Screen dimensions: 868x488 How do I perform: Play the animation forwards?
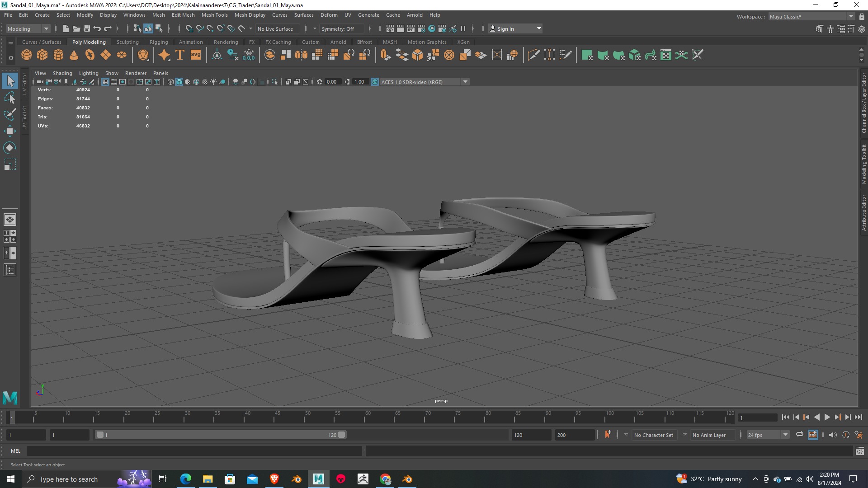(827, 418)
